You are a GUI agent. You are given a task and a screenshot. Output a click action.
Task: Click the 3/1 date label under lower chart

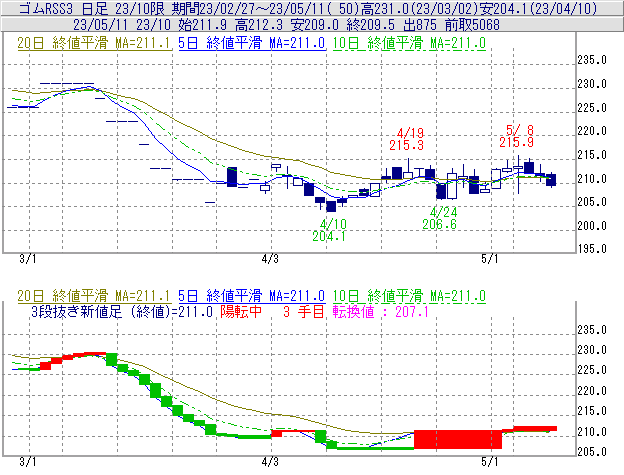click(27, 462)
